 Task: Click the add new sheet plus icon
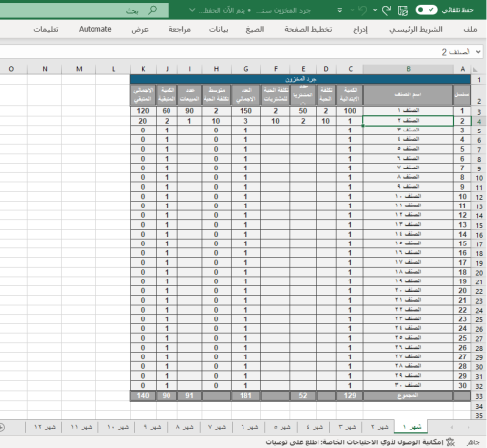1,427
